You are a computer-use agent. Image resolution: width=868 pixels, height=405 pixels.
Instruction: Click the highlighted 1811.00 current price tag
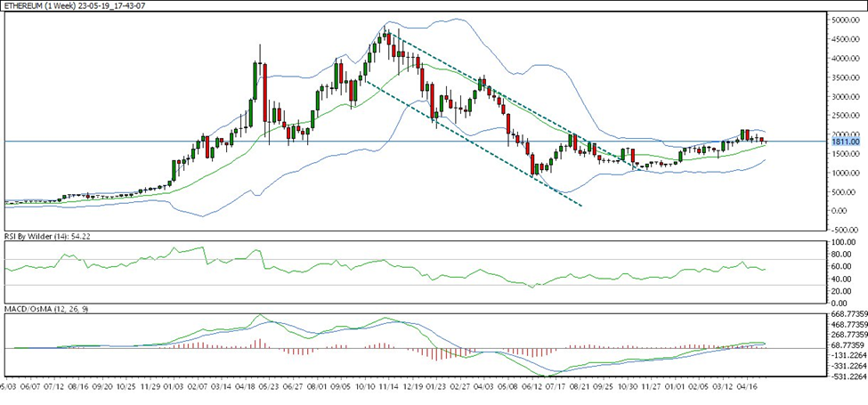[845, 142]
